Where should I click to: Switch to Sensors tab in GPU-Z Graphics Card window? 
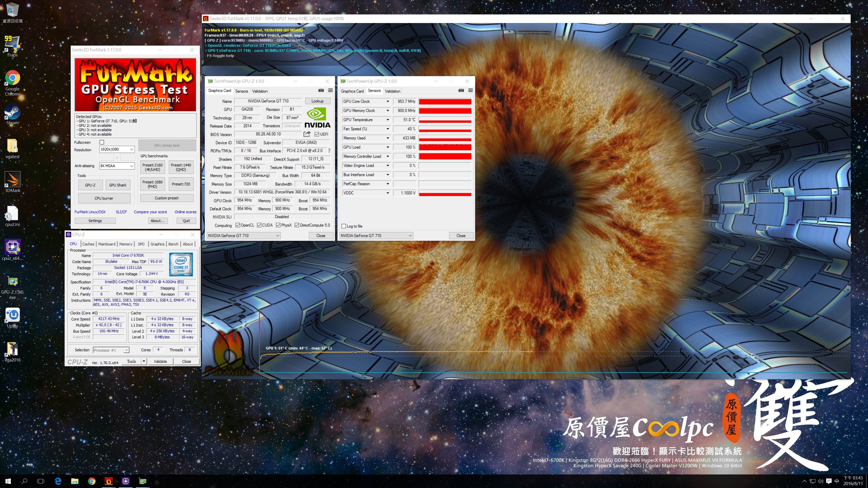(242, 91)
